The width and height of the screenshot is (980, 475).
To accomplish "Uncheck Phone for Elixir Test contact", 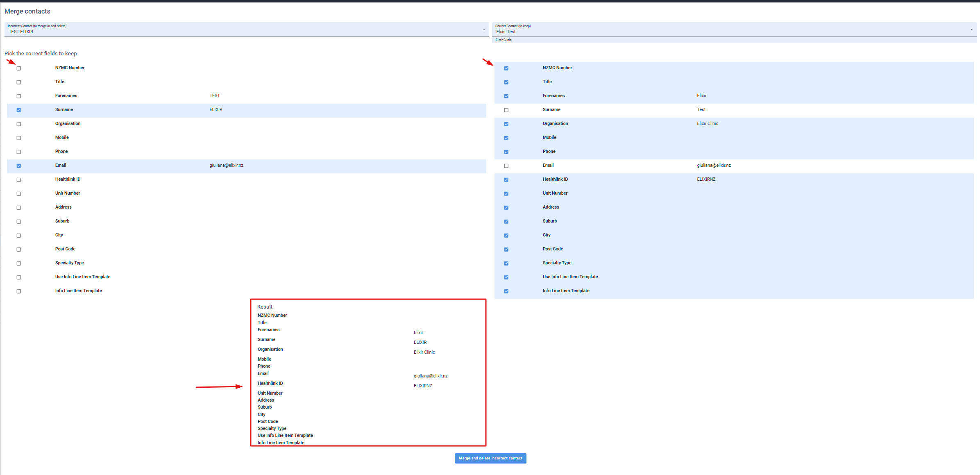I will pos(506,152).
